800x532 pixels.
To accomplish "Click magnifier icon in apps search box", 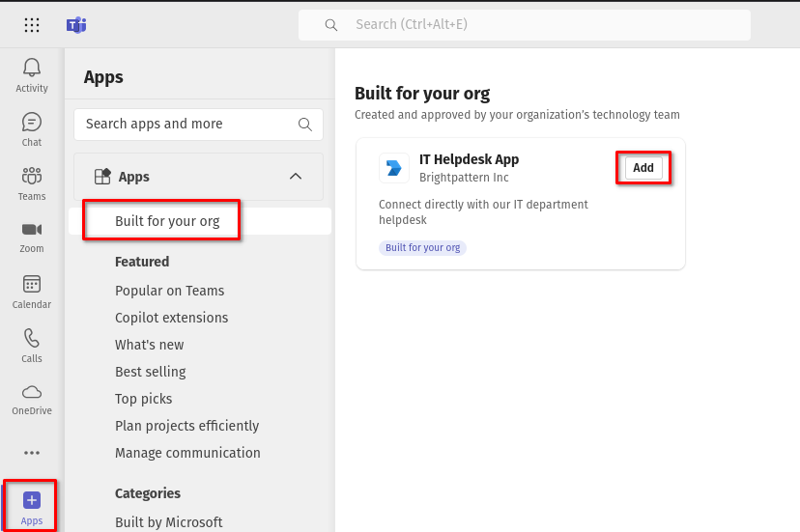I will click(305, 124).
